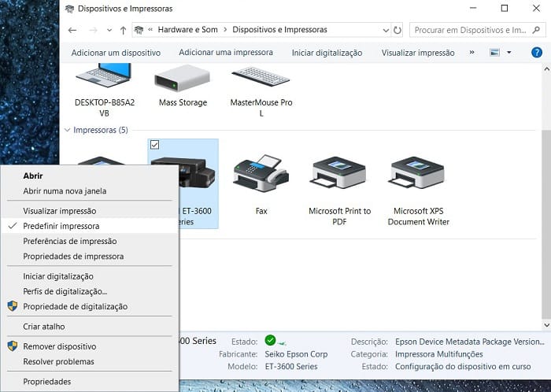Click the search magnifier icon
The height and width of the screenshot is (392, 551).
click(x=536, y=30)
